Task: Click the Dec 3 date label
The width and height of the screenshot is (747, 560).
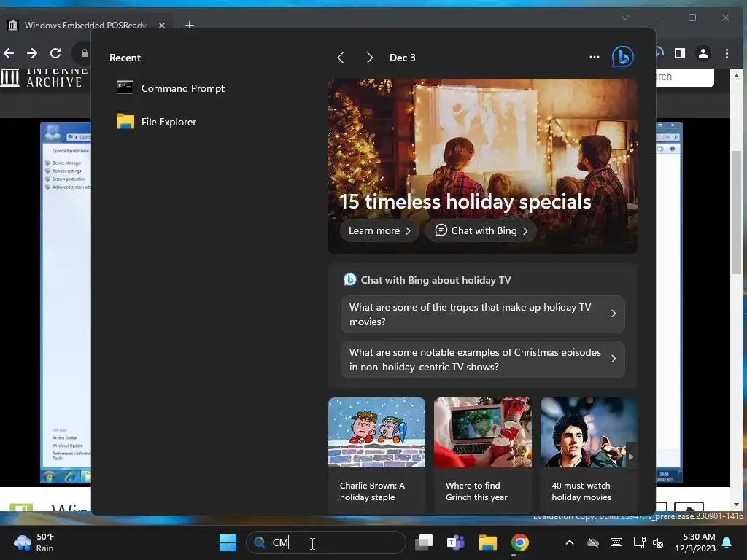Action: [x=403, y=58]
